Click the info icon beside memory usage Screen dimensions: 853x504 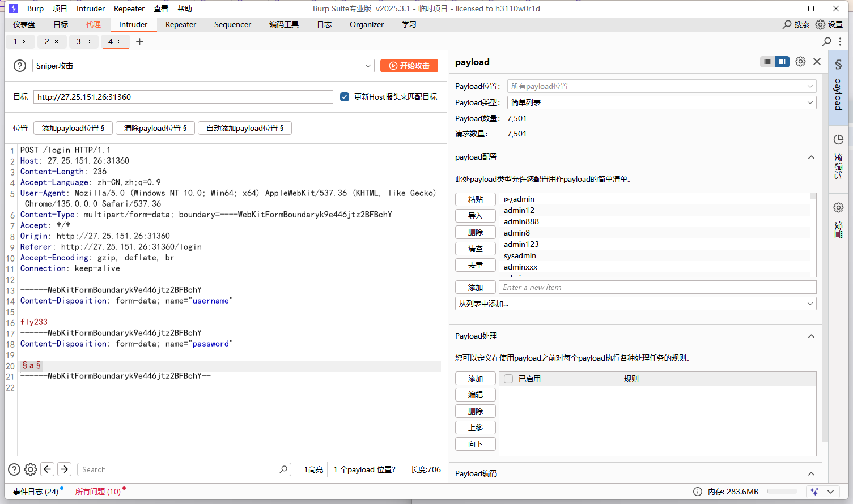(x=698, y=492)
